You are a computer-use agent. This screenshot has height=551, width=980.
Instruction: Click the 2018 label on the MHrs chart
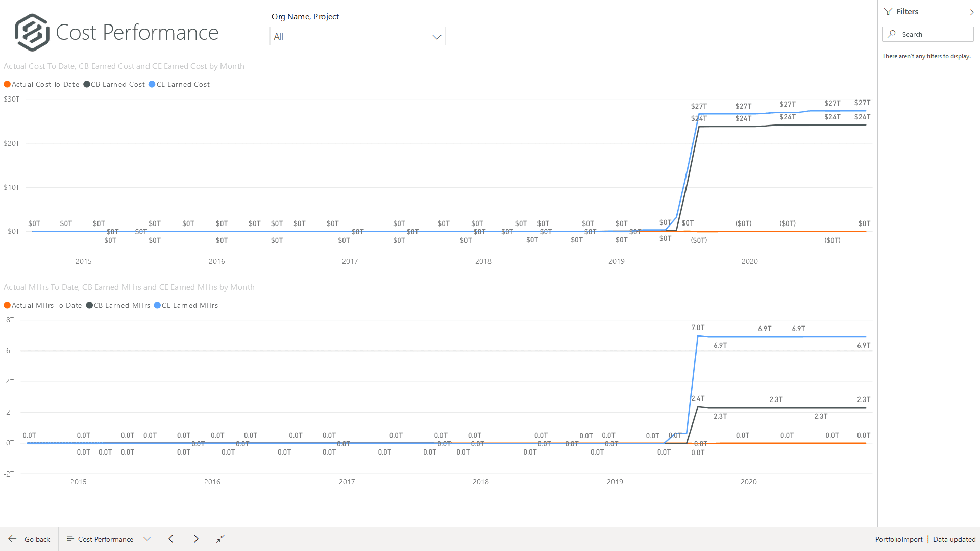pos(480,482)
